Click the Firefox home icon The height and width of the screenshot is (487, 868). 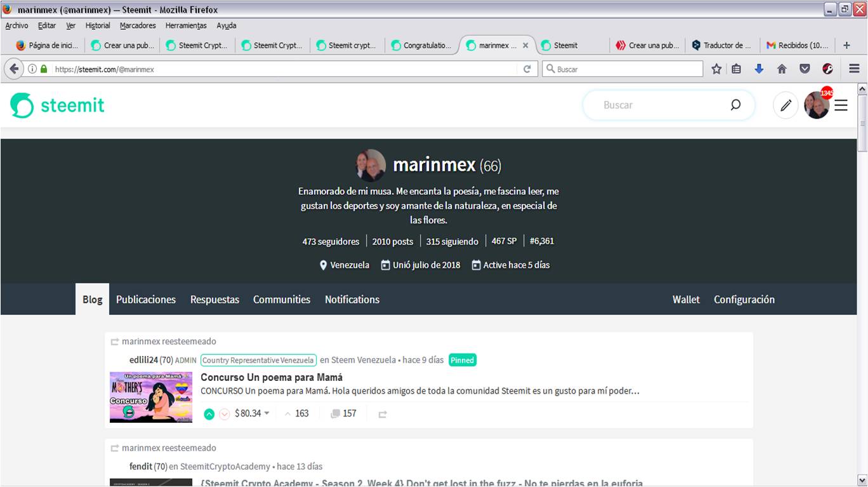(x=782, y=69)
